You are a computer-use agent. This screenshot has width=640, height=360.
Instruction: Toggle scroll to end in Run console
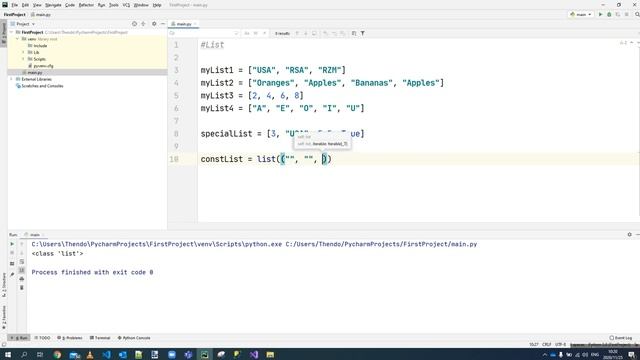coord(22,270)
